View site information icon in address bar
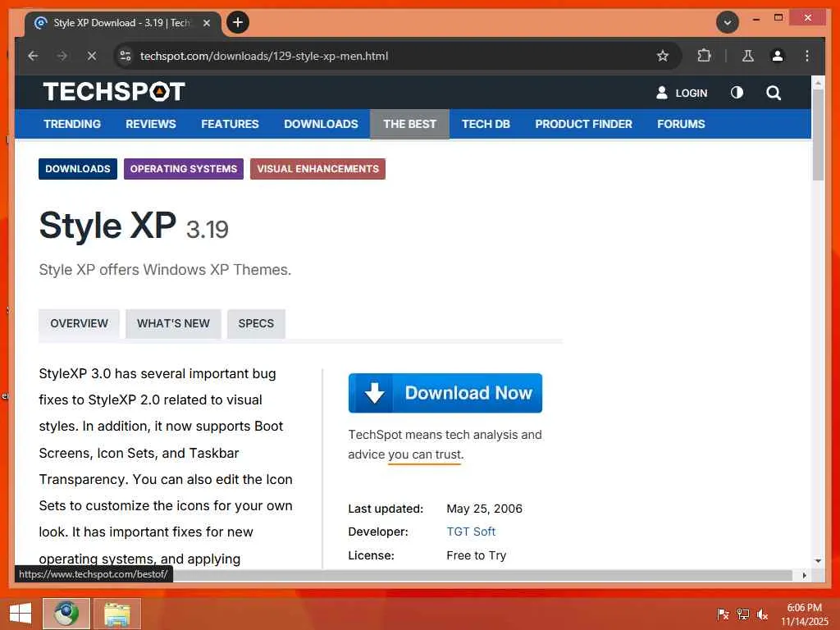The image size is (840, 630). pyautogui.click(x=126, y=56)
